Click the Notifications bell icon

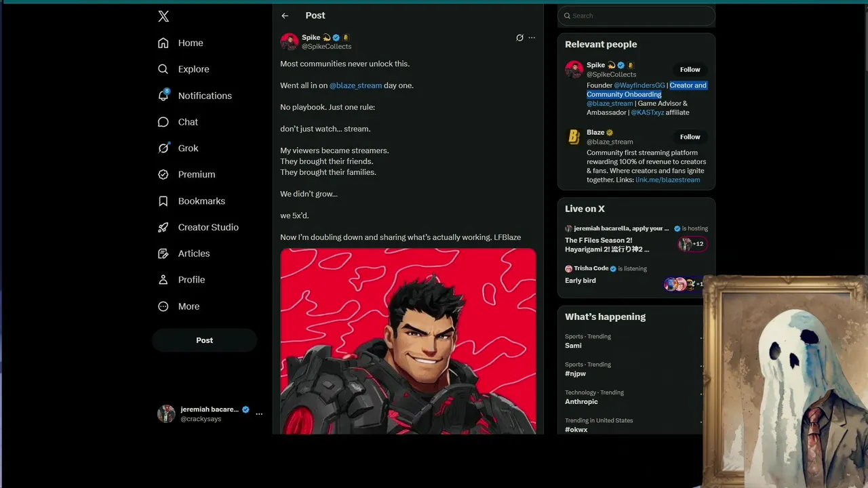coord(163,96)
